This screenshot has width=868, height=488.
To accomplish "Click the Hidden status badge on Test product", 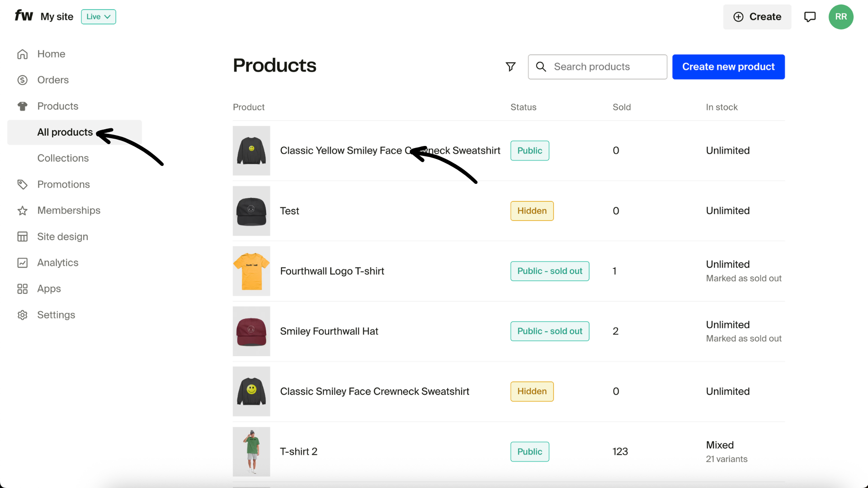I will click(532, 211).
